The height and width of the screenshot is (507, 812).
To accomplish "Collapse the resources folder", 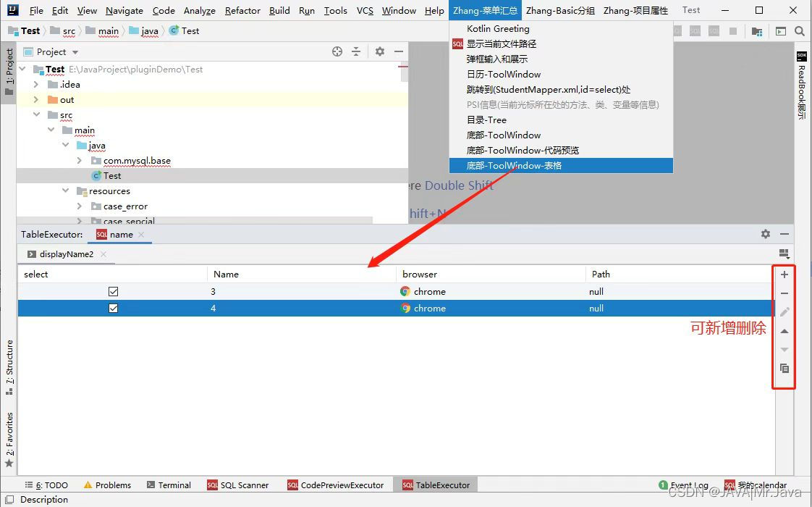I will click(x=65, y=190).
